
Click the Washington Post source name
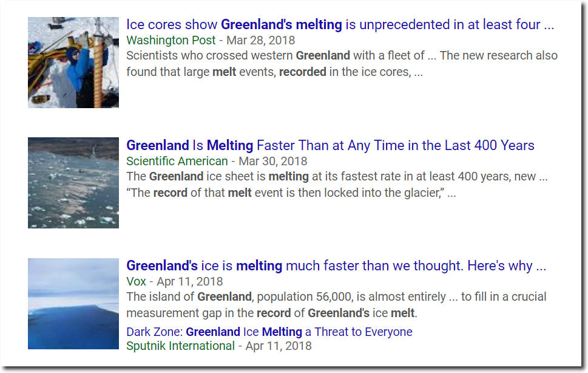171,40
